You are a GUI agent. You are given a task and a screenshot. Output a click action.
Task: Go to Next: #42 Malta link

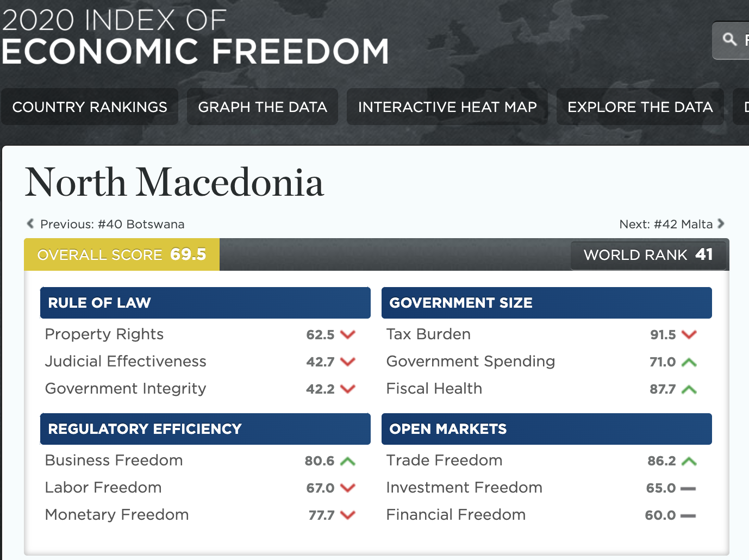[666, 224]
